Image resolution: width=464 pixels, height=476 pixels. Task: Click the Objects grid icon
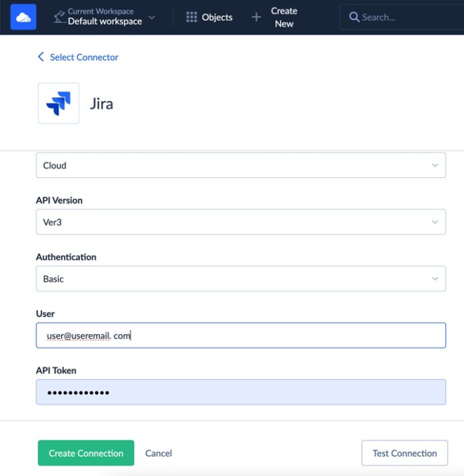[191, 17]
